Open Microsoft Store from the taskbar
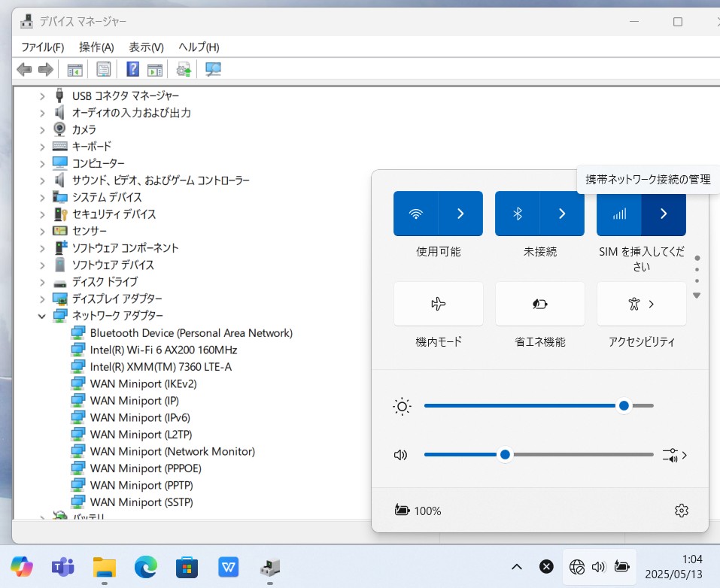Screen dimensions: 720x588 187,568
